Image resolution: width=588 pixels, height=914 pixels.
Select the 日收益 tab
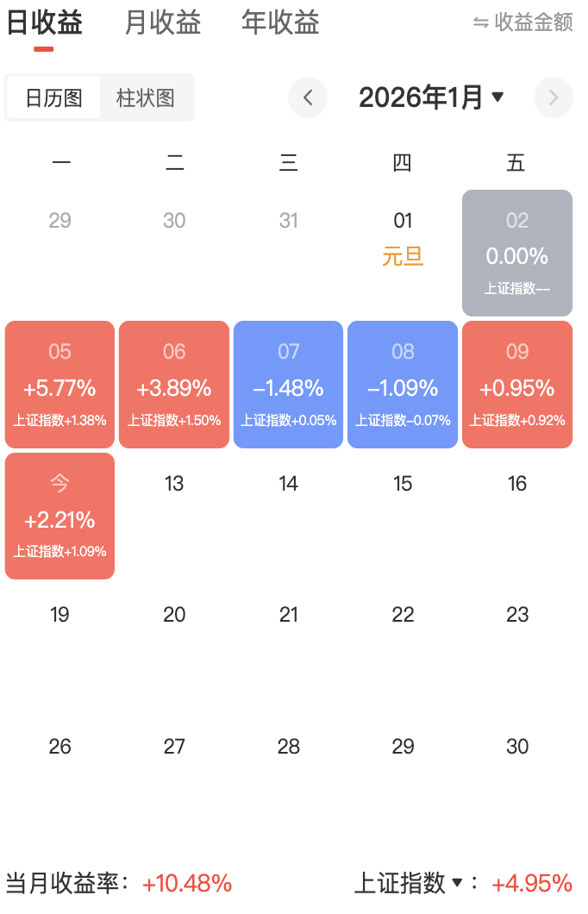44,23
